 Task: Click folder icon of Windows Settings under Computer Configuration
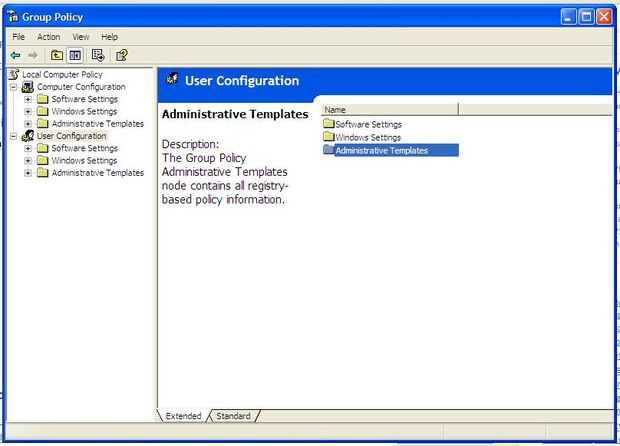coord(42,111)
